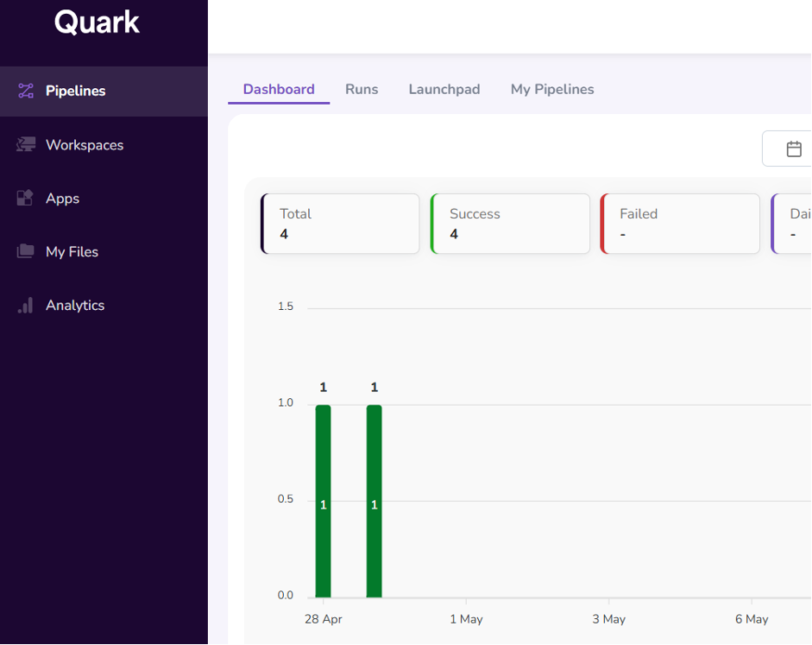Click the Pipelines icon in the sidebar

[26, 91]
